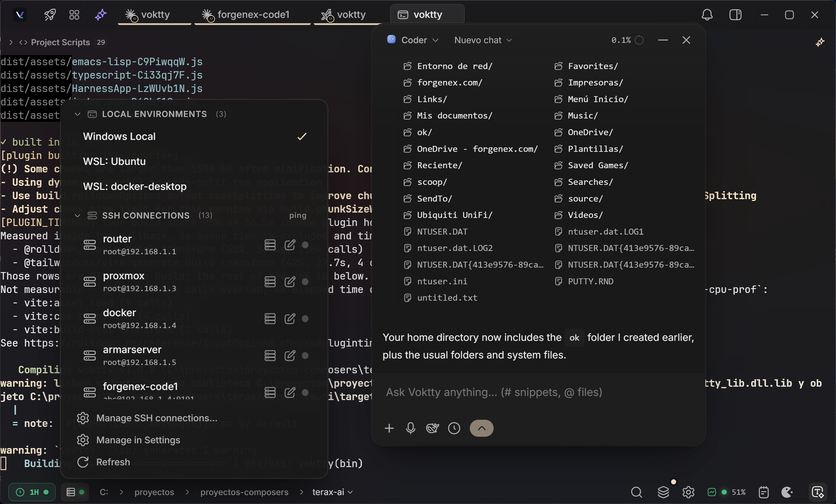Image resolution: width=836 pixels, height=504 pixels.
Task: Click the Pac-Man icon in status bar
Action: [787, 492]
